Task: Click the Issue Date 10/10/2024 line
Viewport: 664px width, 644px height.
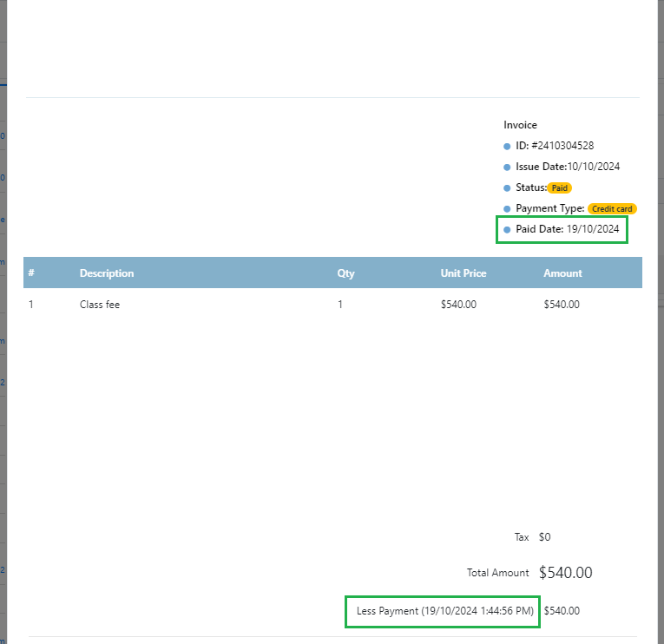Action: coord(568,167)
